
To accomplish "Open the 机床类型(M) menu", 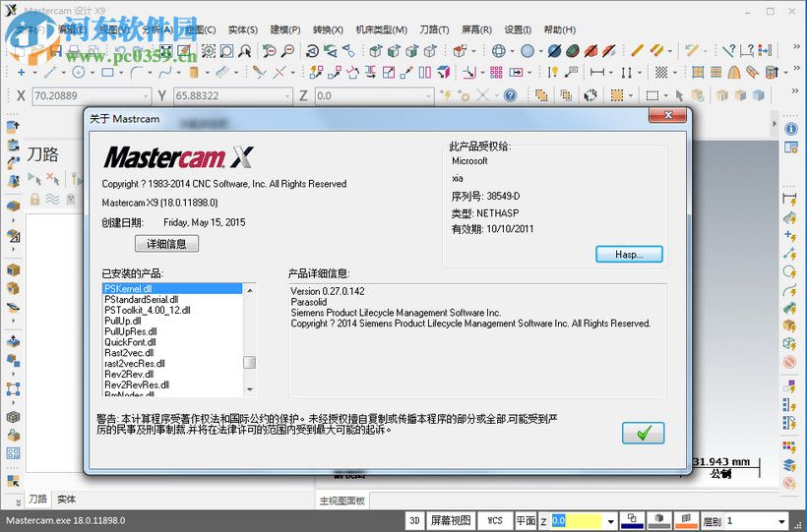I will [x=382, y=30].
